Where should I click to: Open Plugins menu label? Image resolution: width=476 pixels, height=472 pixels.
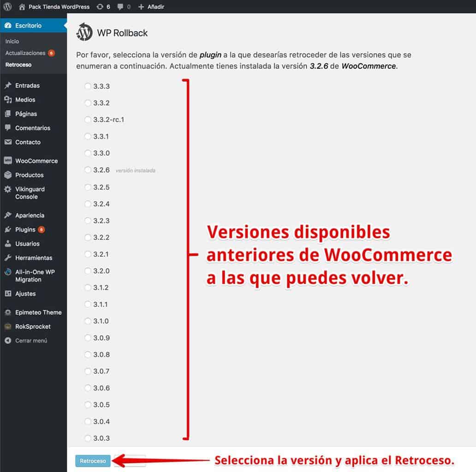click(x=25, y=230)
